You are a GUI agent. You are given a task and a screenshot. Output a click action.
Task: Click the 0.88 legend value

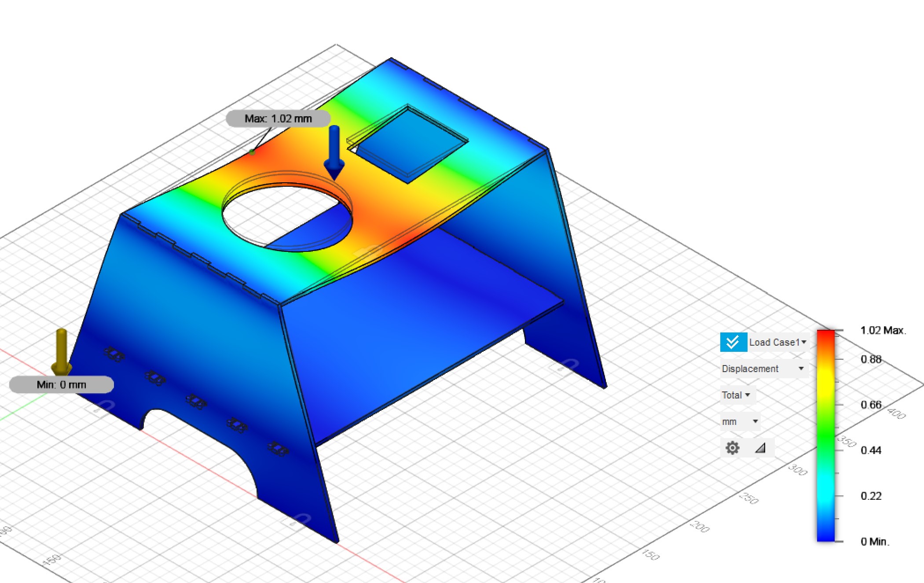[871, 359]
